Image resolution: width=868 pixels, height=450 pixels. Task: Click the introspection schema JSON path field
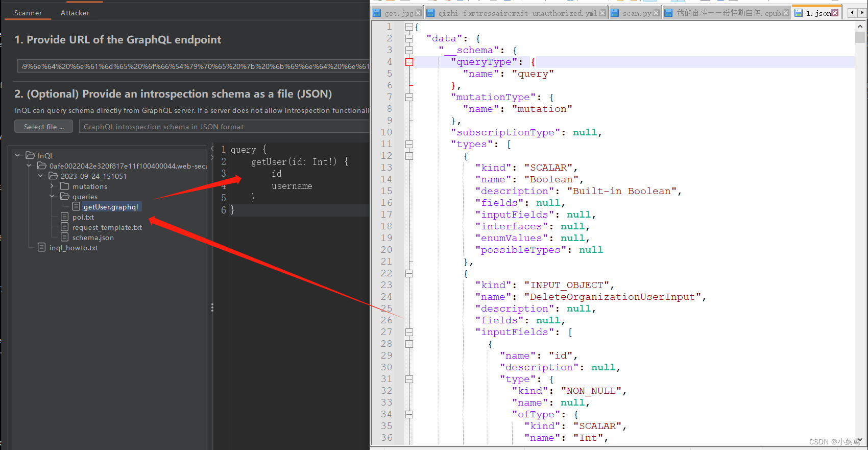224,127
